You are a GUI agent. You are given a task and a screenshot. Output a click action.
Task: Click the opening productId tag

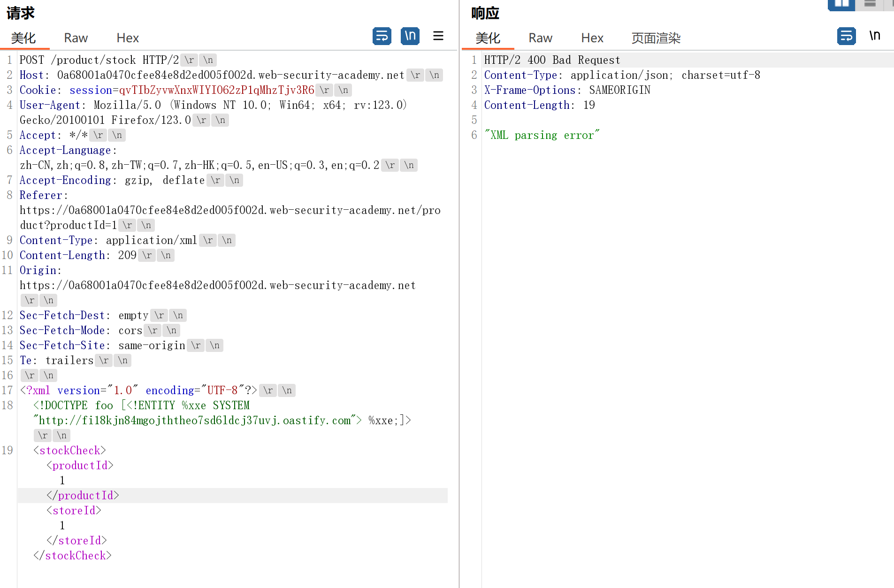coord(80,466)
